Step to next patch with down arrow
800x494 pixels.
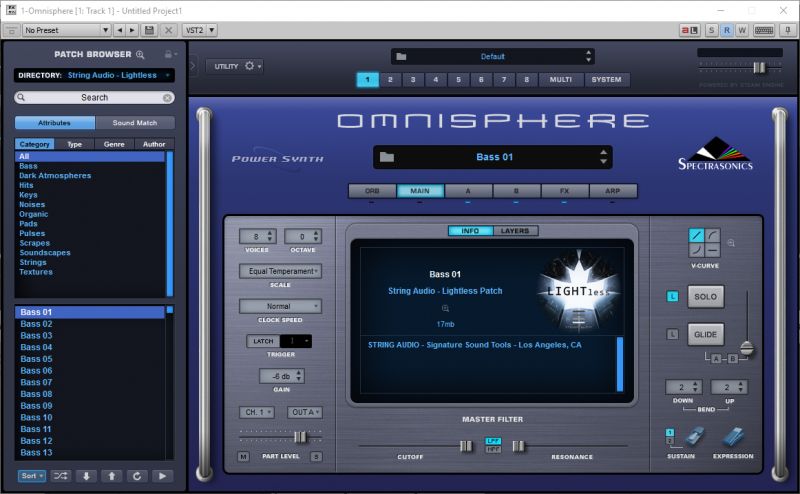[86, 476]
